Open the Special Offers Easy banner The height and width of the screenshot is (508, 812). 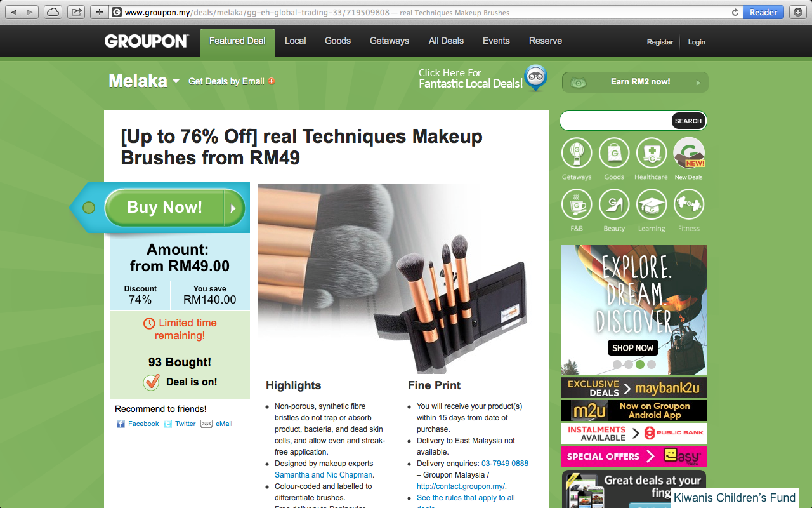pos(634,457)
